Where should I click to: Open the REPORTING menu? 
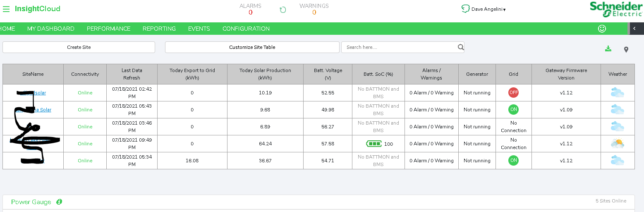(x=159, y=29)
